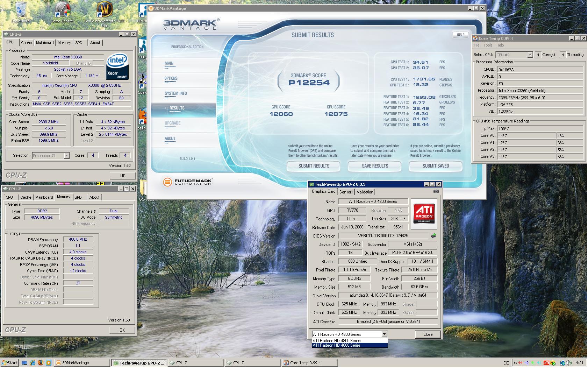Open the volume speaker tray icon

pos(568,363)
